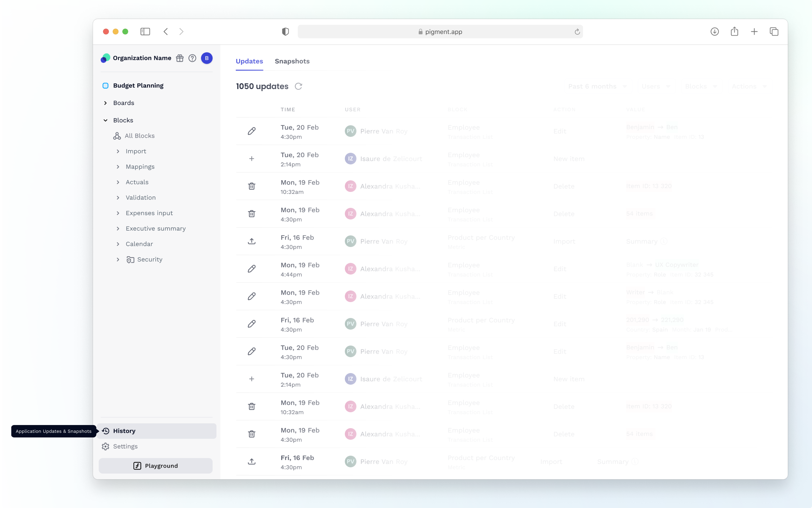
Task: Click Pierre Van Roy in first row
Action: pyautogui.click(x=383, y=131)
